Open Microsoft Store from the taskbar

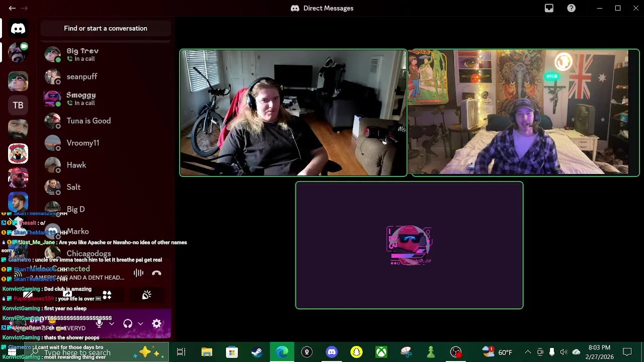point(231,352)
